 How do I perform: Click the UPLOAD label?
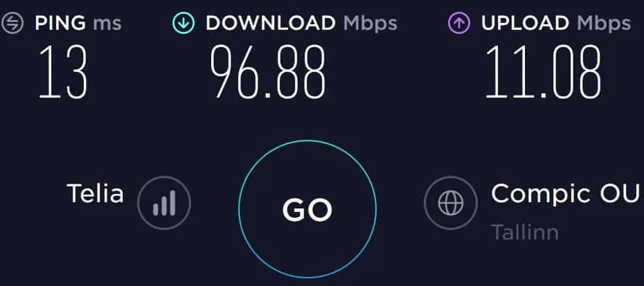coord(526,23)
